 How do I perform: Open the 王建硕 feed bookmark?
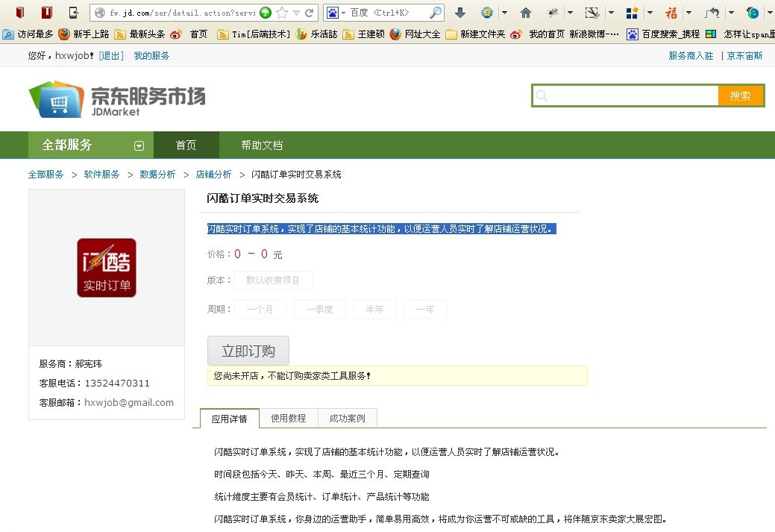click(x=364, y=34)
